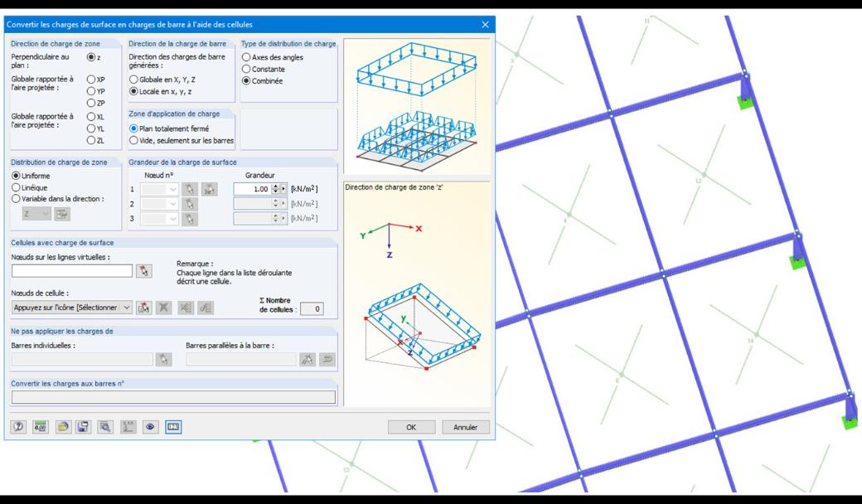Pick node for row 2 cursor icon

coord(190,204)
